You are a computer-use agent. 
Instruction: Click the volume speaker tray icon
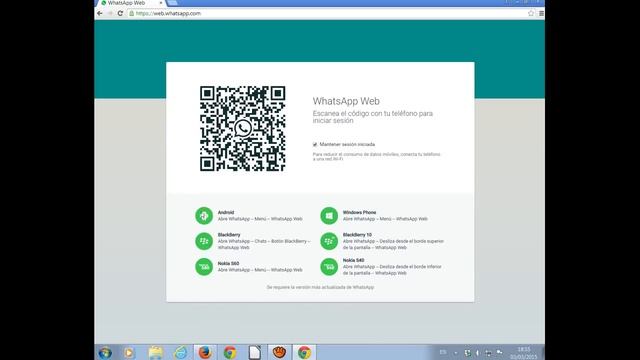coord(478,353)
